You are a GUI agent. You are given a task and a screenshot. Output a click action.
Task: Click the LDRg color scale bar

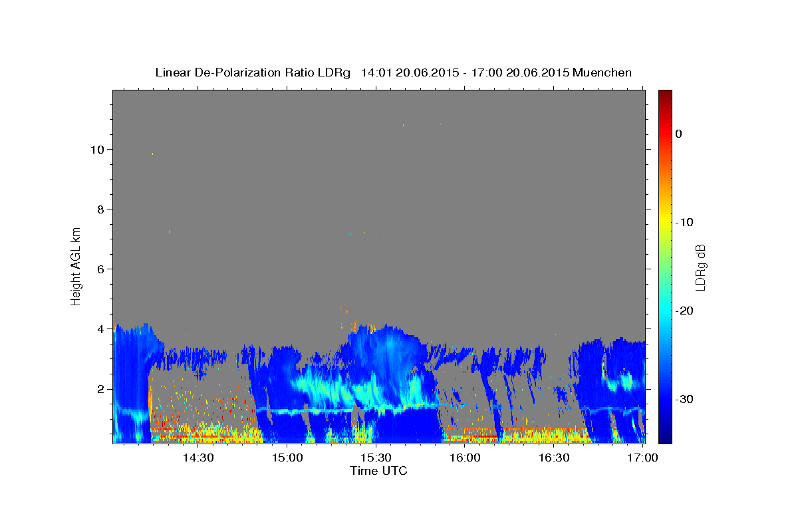point(665,267)
